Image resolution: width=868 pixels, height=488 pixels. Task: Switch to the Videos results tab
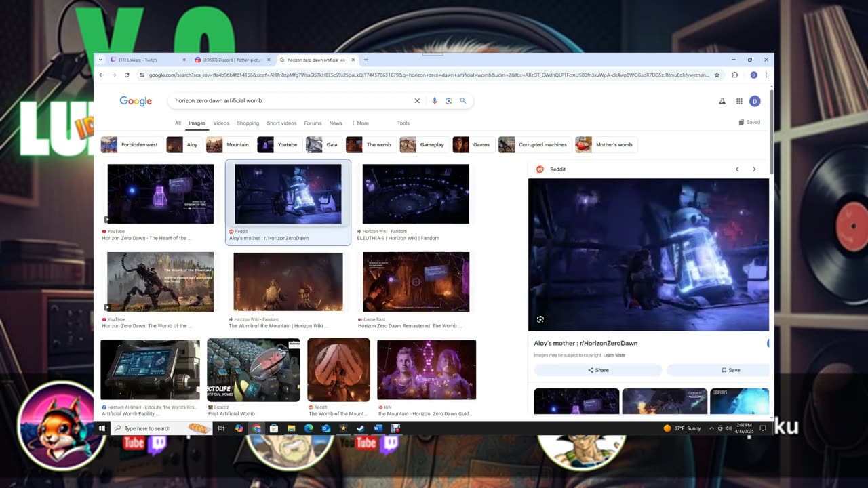pos(221,123)
